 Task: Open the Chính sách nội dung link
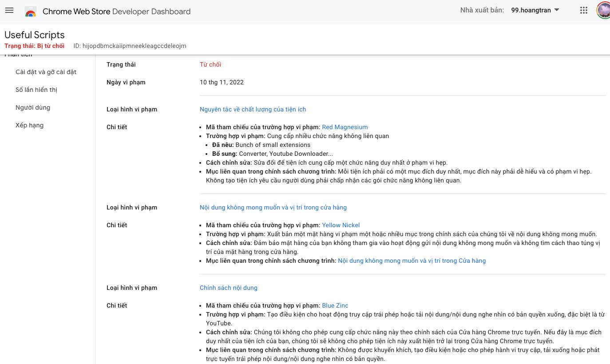point(229,288)
